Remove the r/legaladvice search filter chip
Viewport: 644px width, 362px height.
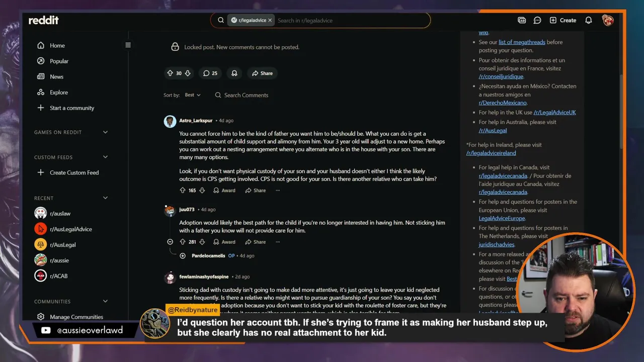point(270,21)
